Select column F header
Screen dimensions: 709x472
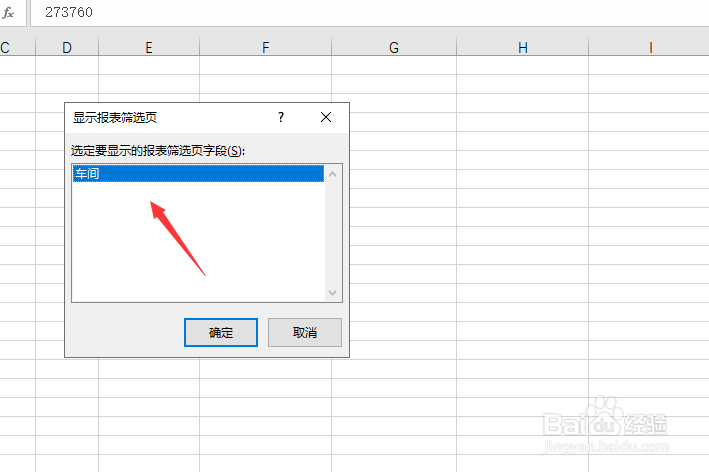tap(265, 47)
